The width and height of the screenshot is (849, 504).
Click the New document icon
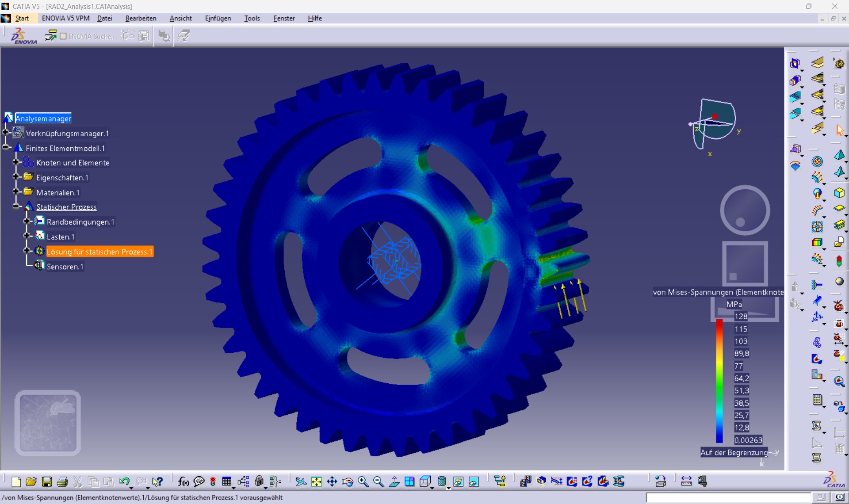pyautogui.click(x=16, y=481)
